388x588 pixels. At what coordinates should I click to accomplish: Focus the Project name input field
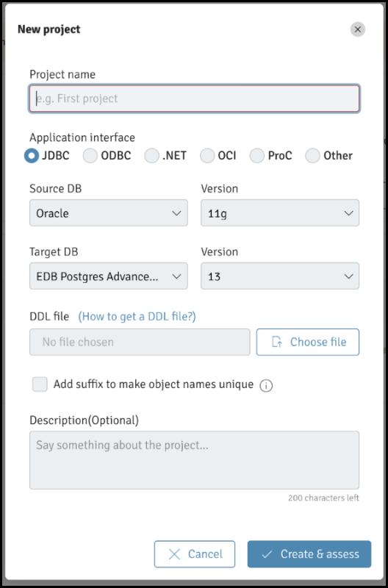pyautogui.click(x=195, y=98)
